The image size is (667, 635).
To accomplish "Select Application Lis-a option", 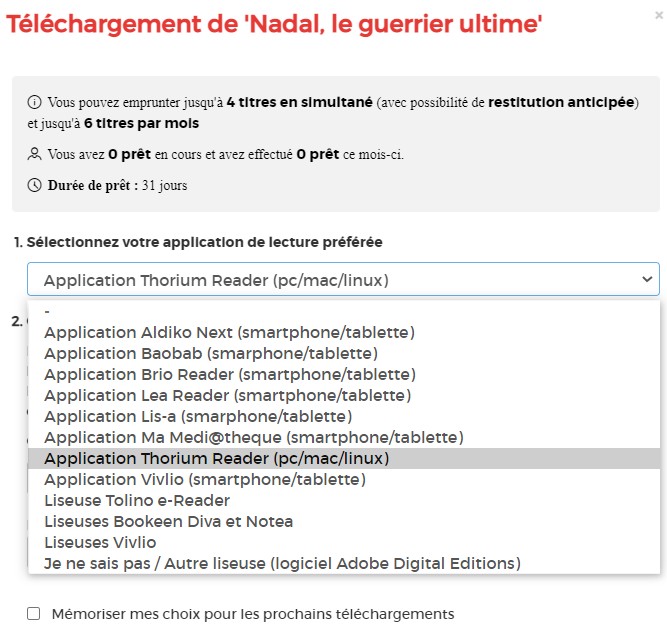I will pyautogui.click(x=198, y=416).
